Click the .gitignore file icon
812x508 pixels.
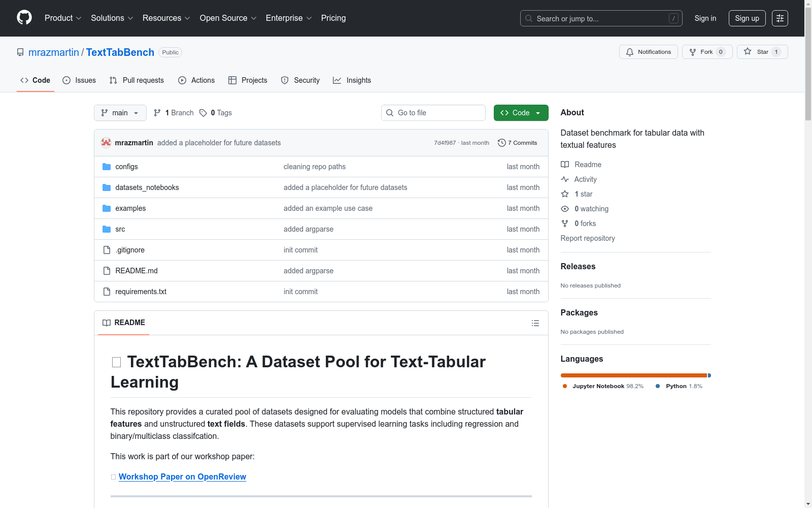pyautogui.click(x=107, y=250)
